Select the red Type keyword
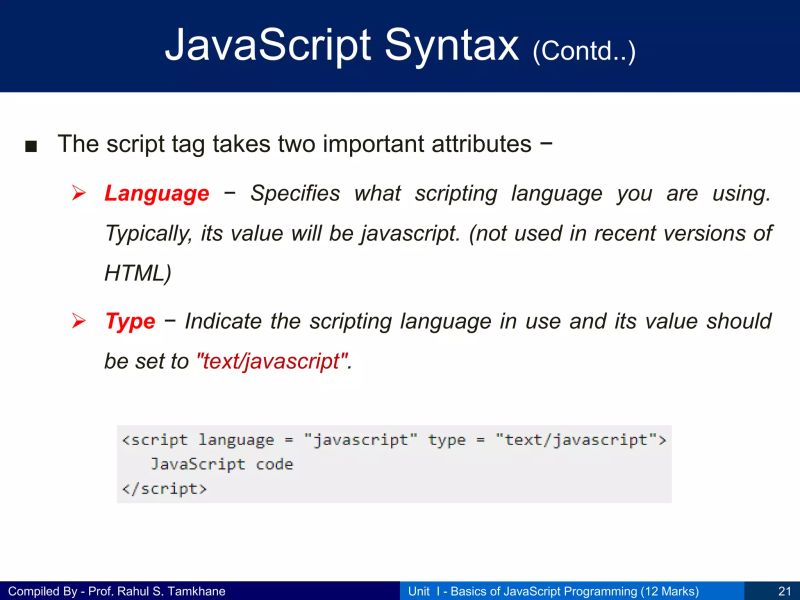 pyautogui.click(x=129, y=322)
